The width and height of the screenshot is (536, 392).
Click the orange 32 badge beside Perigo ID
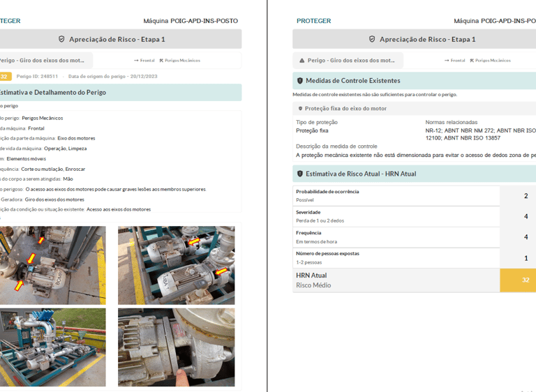click(6, 77)
